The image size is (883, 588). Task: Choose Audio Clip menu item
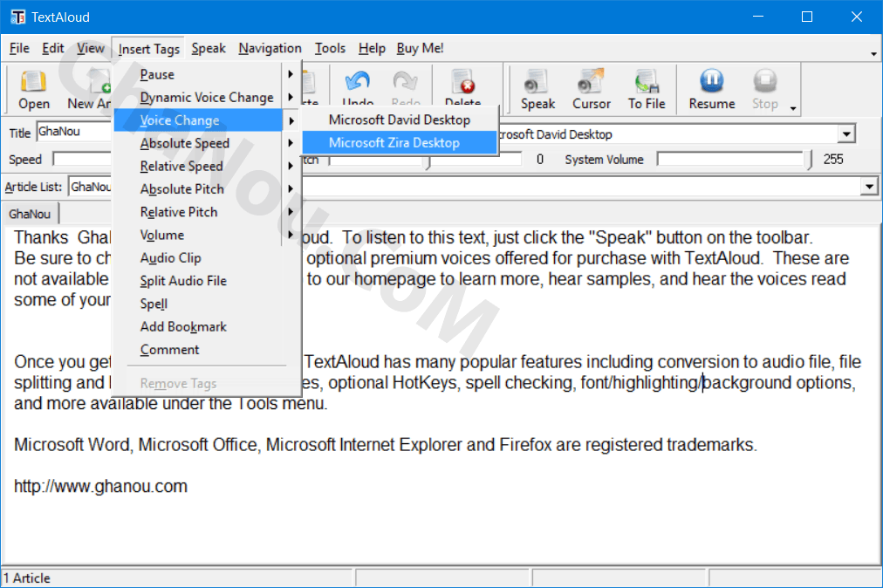click(207, 258)
